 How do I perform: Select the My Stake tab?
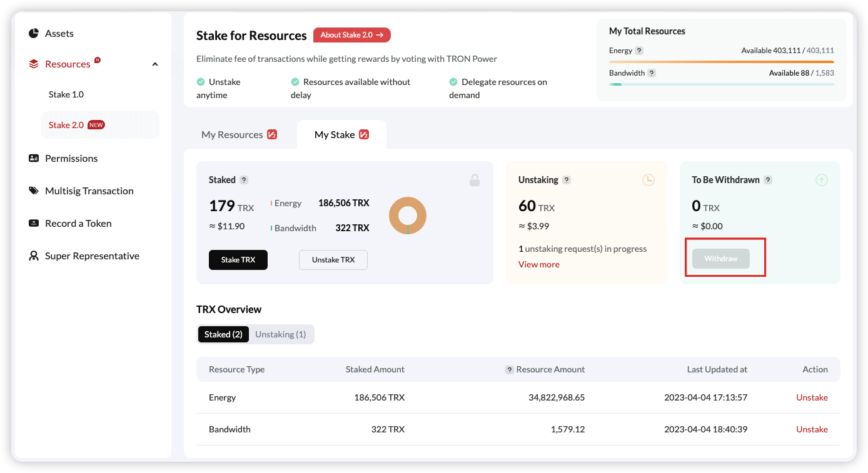[341, 134]
